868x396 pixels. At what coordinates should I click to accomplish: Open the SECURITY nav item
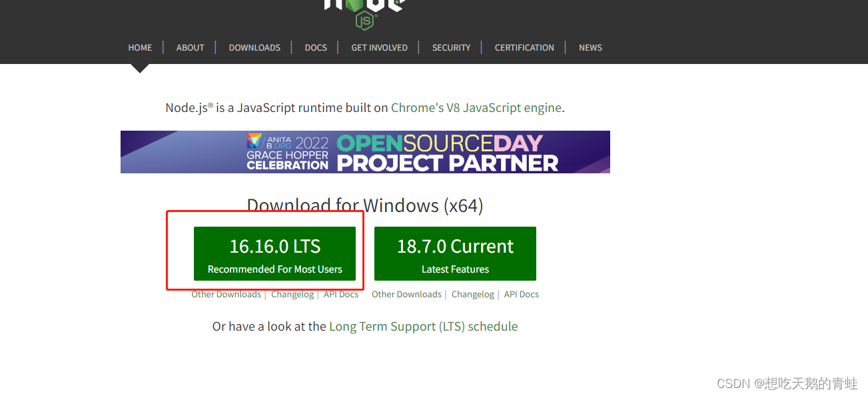(x=451, y=47)
